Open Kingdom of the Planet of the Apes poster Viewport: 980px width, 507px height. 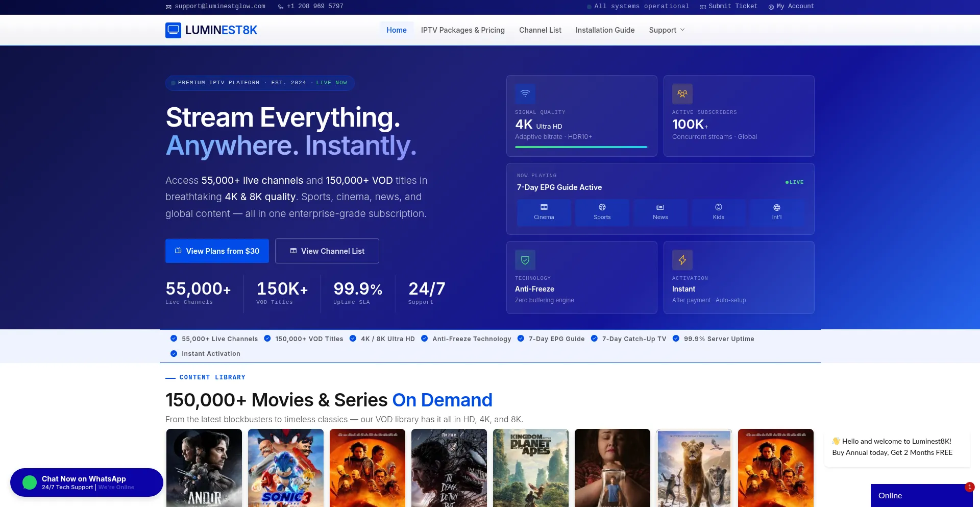531,468
